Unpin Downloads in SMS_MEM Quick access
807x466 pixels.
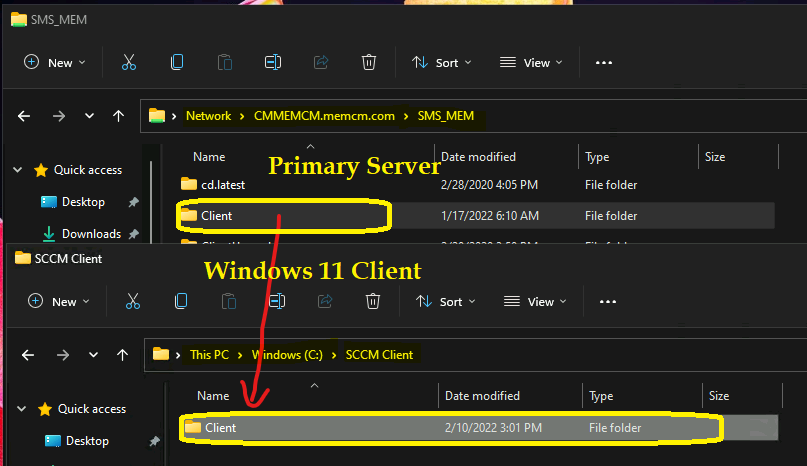(x=134, y=234)
